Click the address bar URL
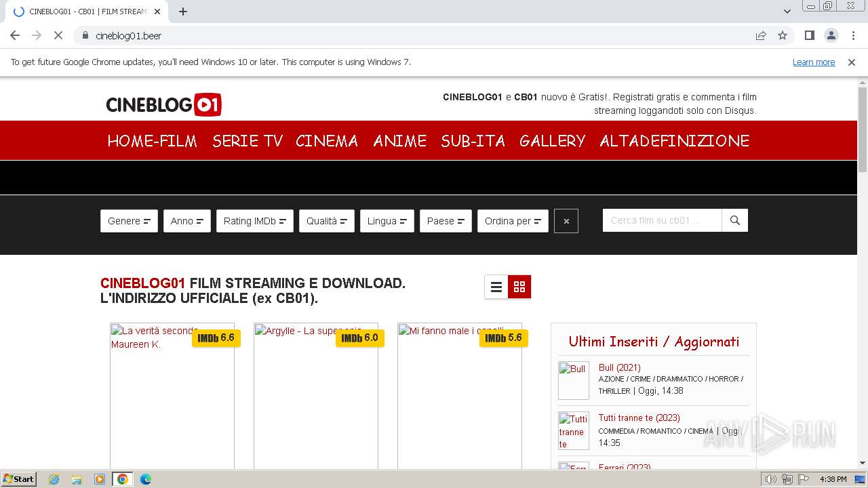This screenshot has width=868, height=488. coord(128,35)
